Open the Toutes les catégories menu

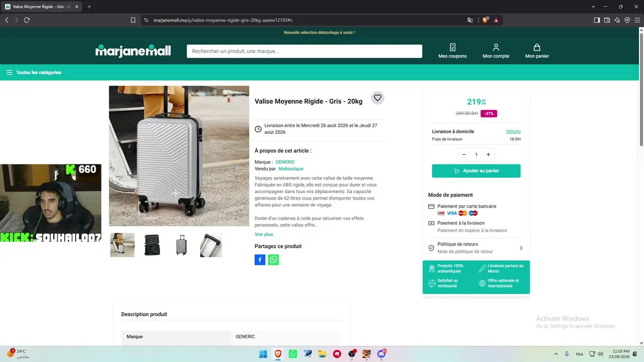click(x=39, y=72)
